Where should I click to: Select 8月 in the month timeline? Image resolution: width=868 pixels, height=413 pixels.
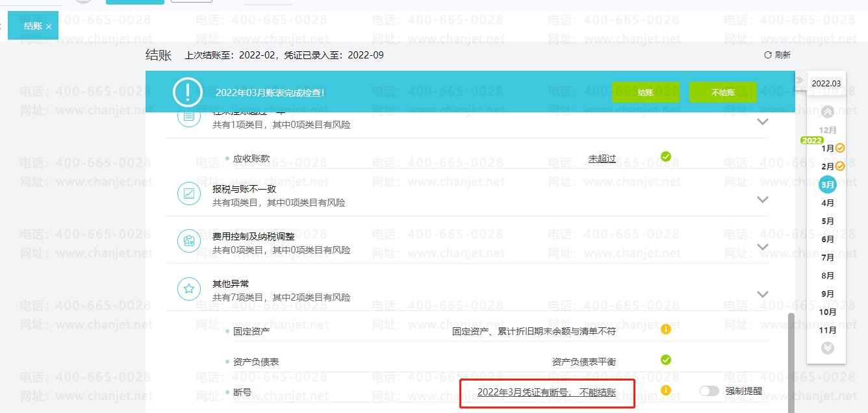pos(828,275)
